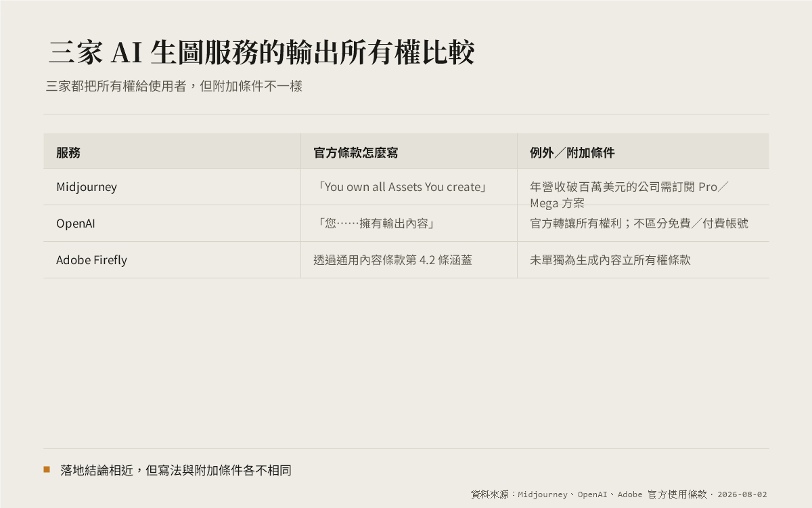Select the Midjourney row label
The image size is (812, 508).
pyautogui.click(x=87, y=187)
